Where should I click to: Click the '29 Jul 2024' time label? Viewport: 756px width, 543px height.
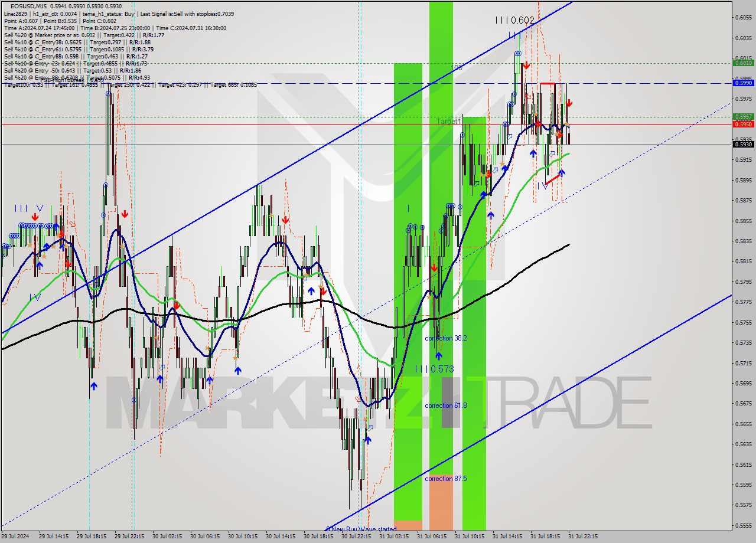pos(17,537)
